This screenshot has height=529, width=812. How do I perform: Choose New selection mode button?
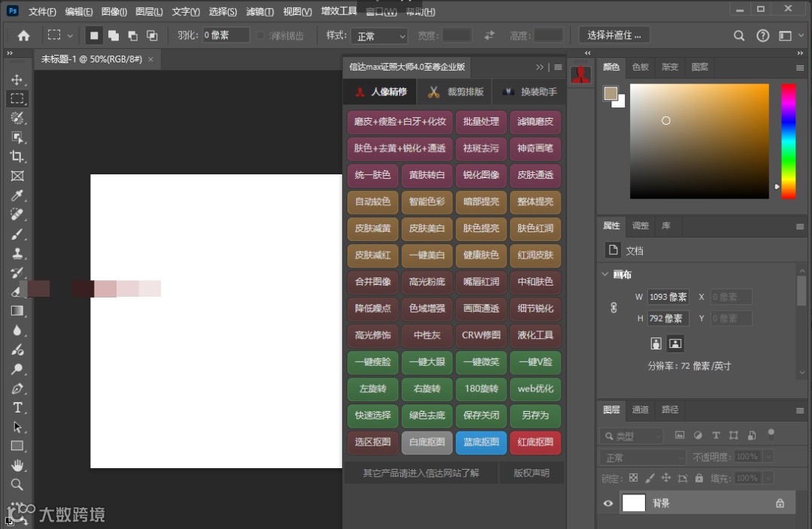tap(94, 35)
